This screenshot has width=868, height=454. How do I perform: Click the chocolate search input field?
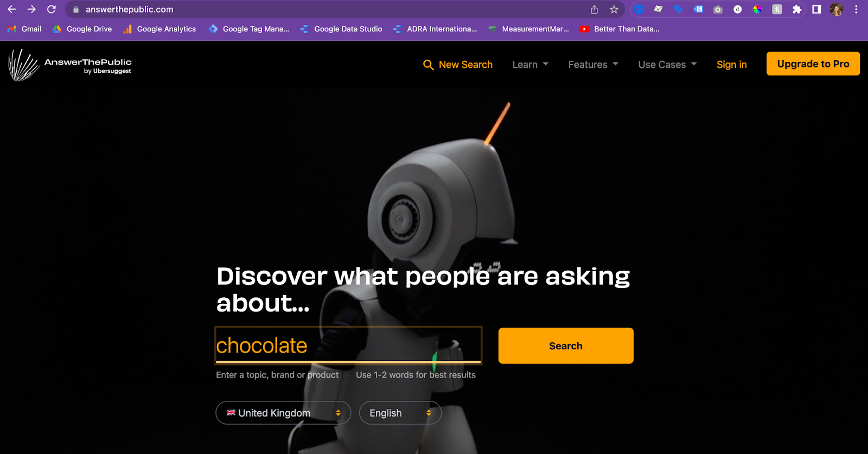click(348, 346)
